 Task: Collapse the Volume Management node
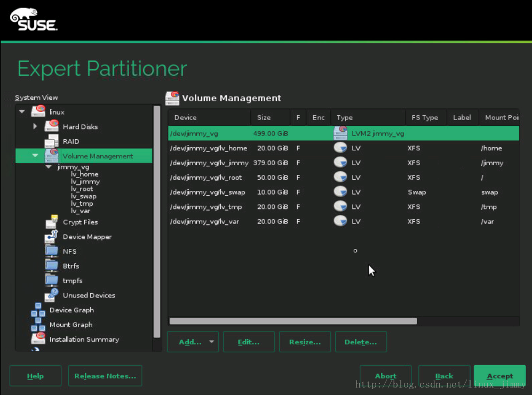point(35,156)
